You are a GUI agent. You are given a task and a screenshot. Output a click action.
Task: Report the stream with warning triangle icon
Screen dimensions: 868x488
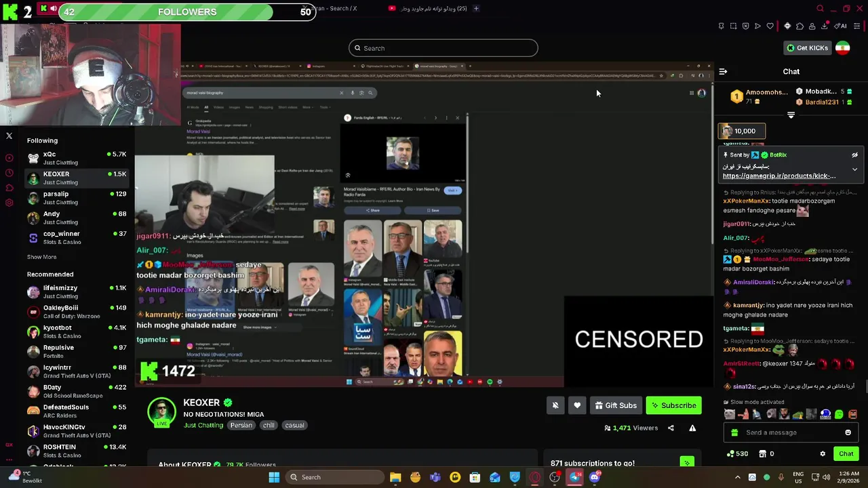coord(692,428)
